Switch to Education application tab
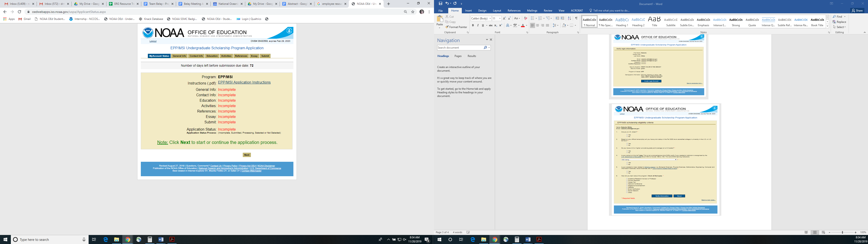 pyautogui.click(x=212, y=56)
